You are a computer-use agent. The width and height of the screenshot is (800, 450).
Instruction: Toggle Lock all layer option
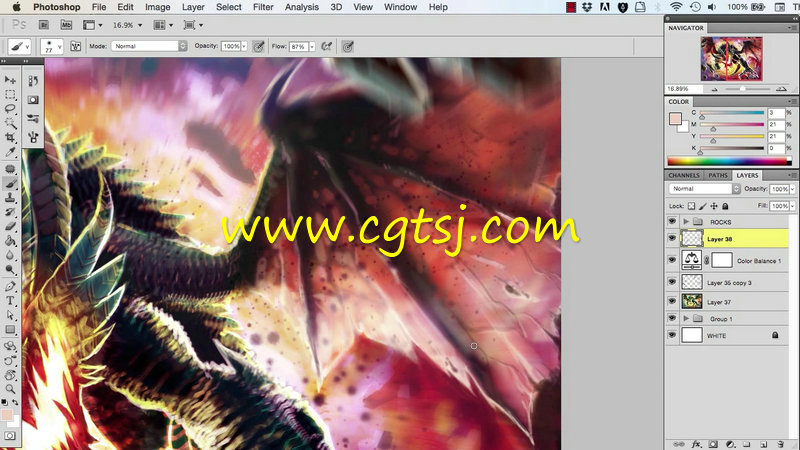(725, 206)
